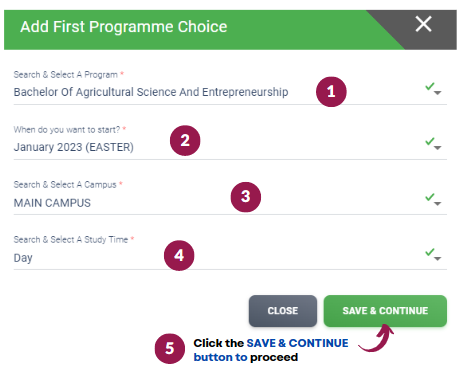Click the green checkmark beside program field

(x=430, y=87)
